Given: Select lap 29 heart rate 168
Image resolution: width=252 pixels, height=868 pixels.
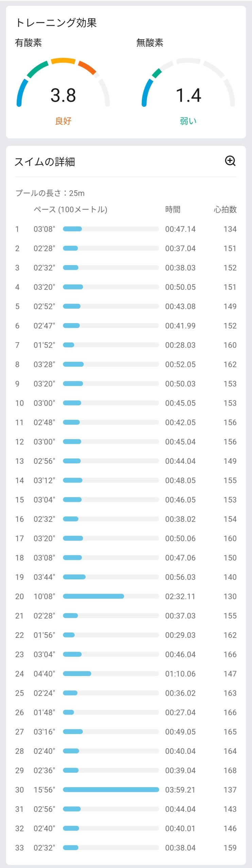Looking at the screenshot, I should [230, 770].
